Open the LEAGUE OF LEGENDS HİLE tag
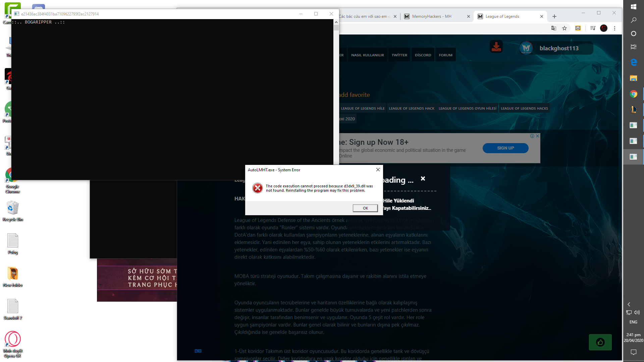644x362 pixels. click(x=363, y=108)
